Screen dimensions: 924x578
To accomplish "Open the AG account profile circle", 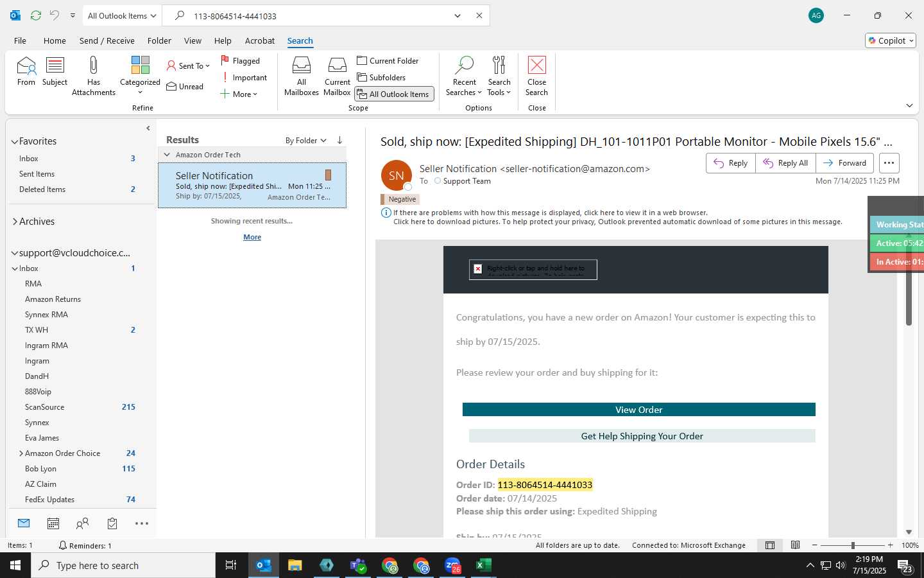I will pyautogui.click(x=816, y=15).
